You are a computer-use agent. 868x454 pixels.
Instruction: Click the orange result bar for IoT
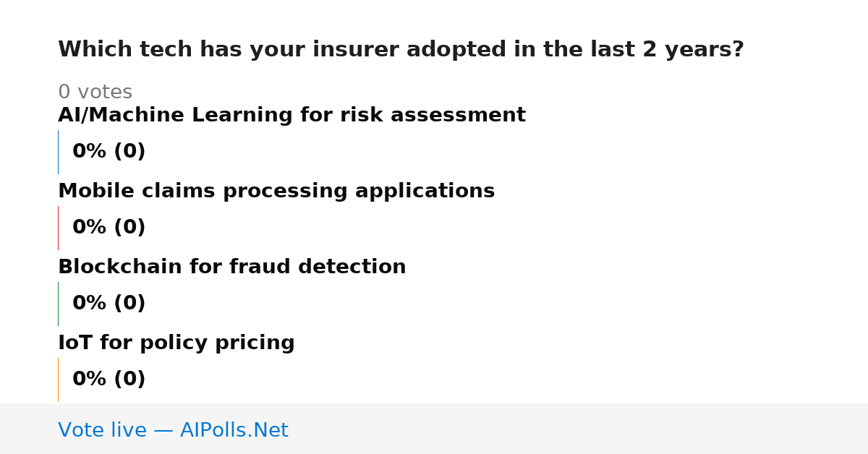click(x=59, y=380)
